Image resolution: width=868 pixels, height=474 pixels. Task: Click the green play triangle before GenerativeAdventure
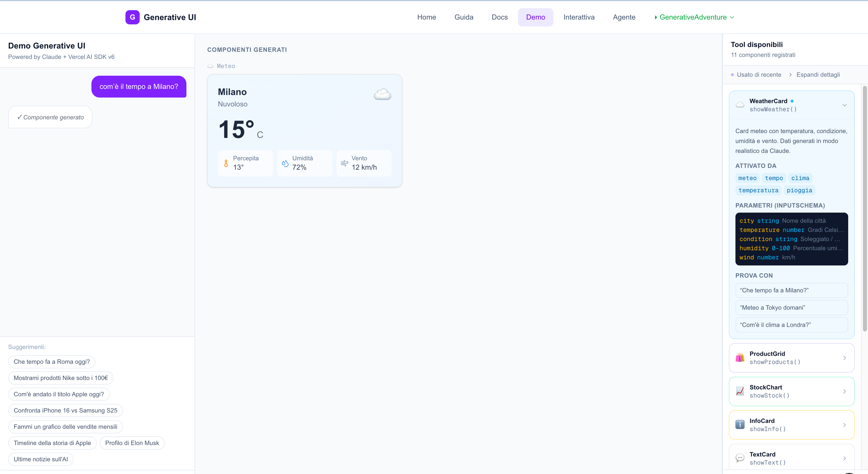pyautogui.click(x=656, y=17)
